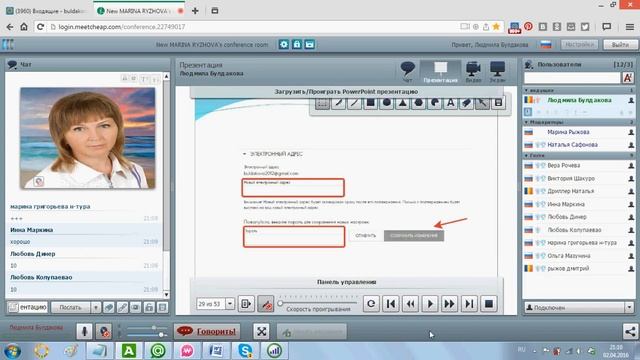Select the circle shape tool

pos(387,103)
